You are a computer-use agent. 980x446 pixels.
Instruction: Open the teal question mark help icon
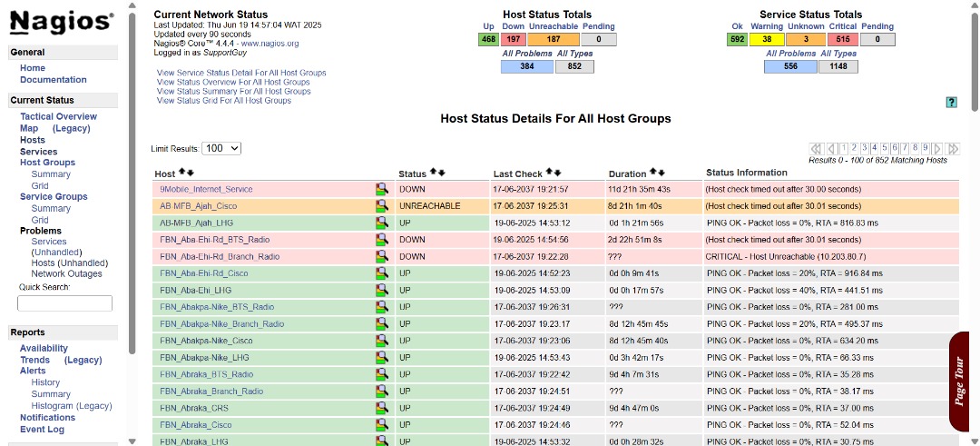tap(951, 103)
